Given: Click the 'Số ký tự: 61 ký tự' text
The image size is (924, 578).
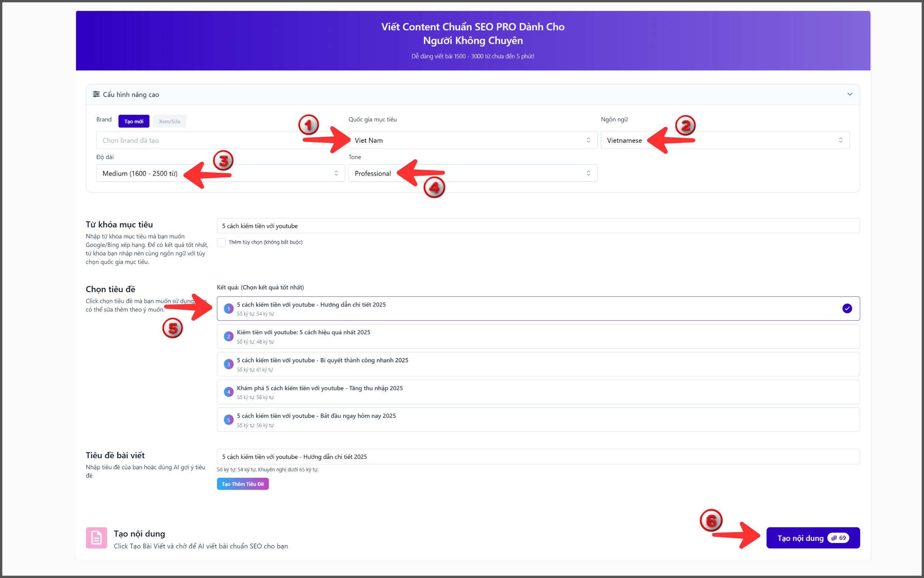Looking at the screenshot, I should point(255,370).
